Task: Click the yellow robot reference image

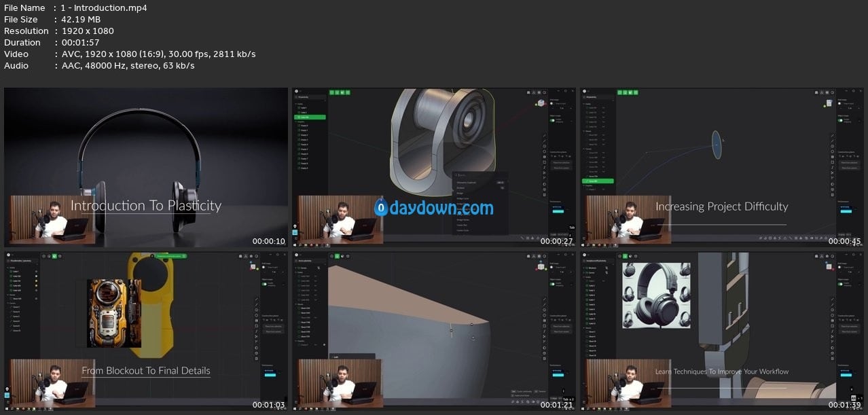Action: [113, 313]
